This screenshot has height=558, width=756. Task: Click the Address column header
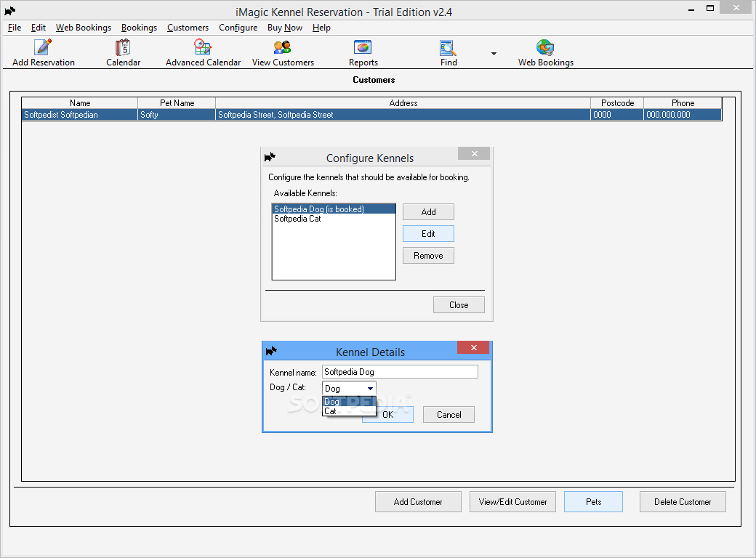(403, 103)
